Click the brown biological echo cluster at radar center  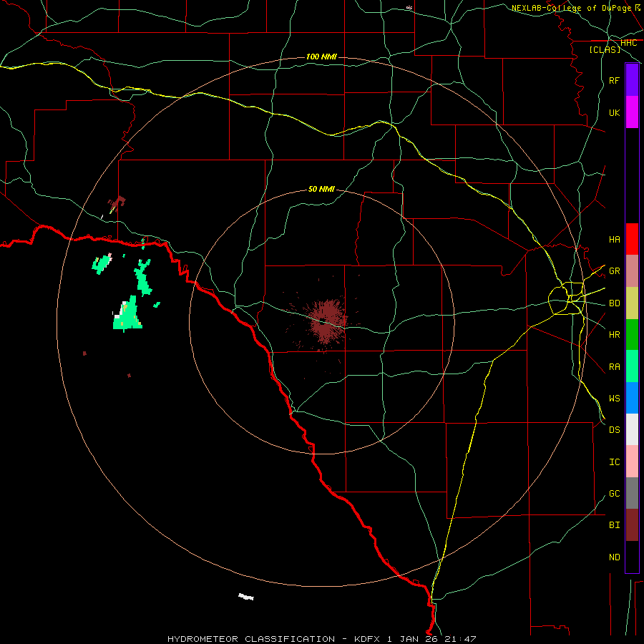(x=326, y=321)
